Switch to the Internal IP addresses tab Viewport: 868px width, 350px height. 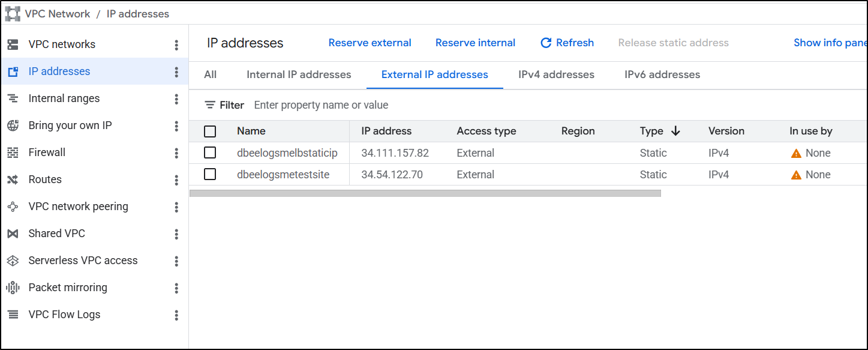[x=299, y=75]
